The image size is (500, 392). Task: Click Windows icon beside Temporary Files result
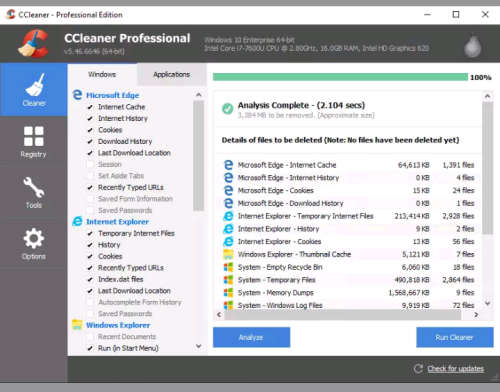[x=228, y=280]
